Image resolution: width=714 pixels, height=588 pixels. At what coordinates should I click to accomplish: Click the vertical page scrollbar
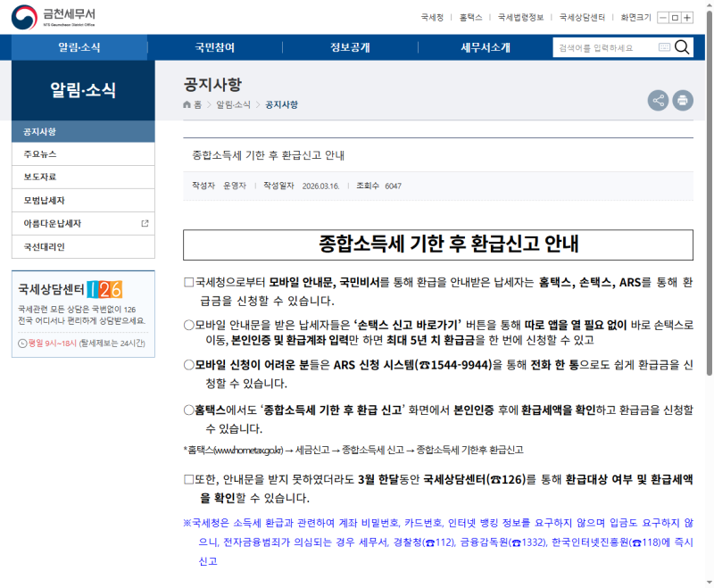pyautogui.click(x=709, y=194)
